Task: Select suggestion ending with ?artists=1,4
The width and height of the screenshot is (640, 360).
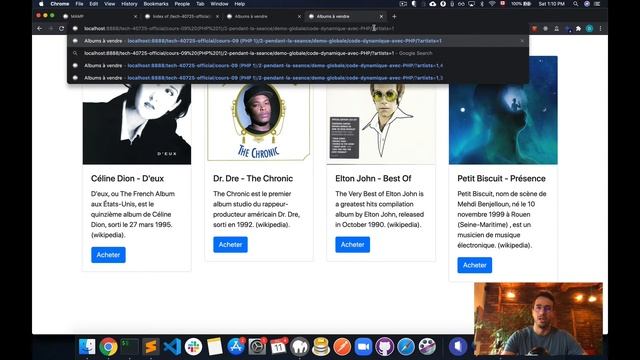Action: tap(298, 65)
